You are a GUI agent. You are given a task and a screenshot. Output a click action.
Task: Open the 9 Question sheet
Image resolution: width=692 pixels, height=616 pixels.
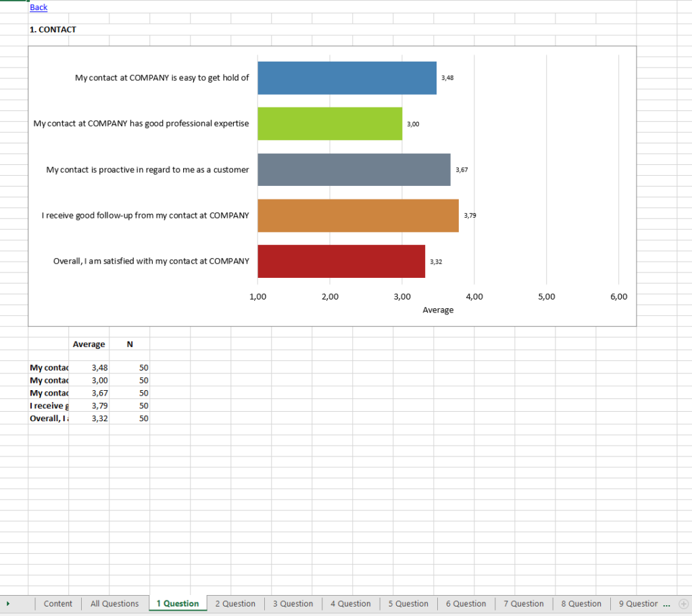pos(637,604)
